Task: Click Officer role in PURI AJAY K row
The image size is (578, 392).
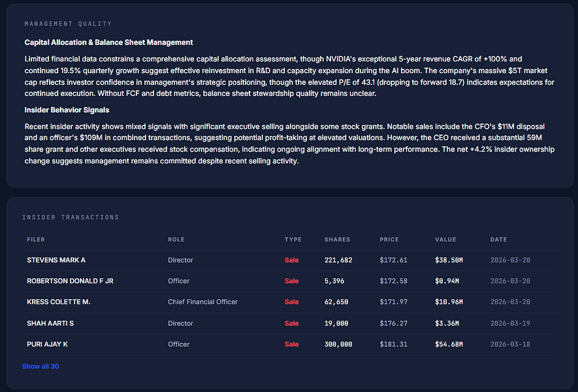Action: (x=179, y=344)
